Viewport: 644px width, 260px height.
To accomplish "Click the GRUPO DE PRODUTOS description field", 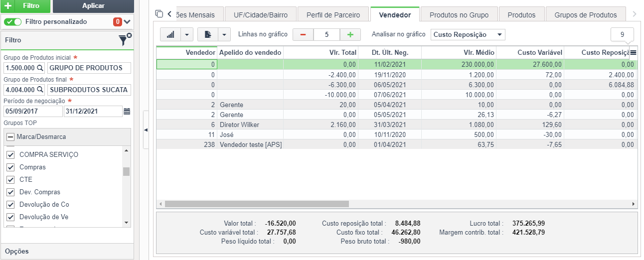I will click(x=89, y=68).
